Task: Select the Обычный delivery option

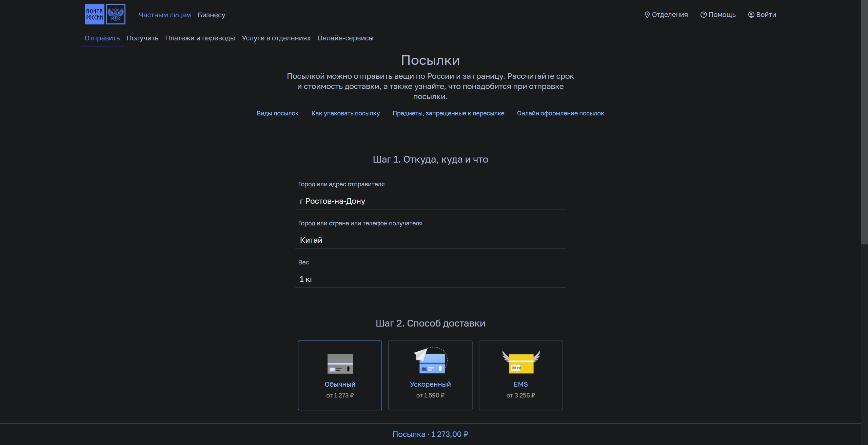Action: pos(340,384)
